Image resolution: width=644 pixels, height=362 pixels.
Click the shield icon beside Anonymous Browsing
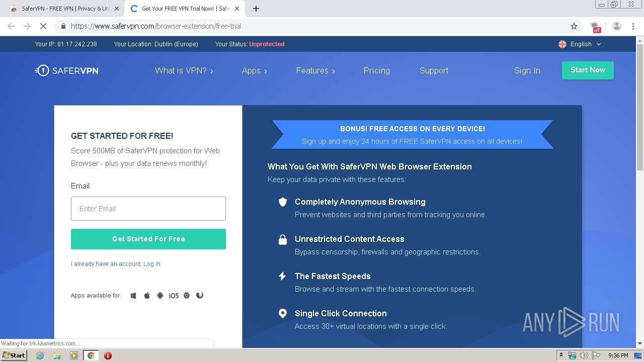click(x=283, y=202)
